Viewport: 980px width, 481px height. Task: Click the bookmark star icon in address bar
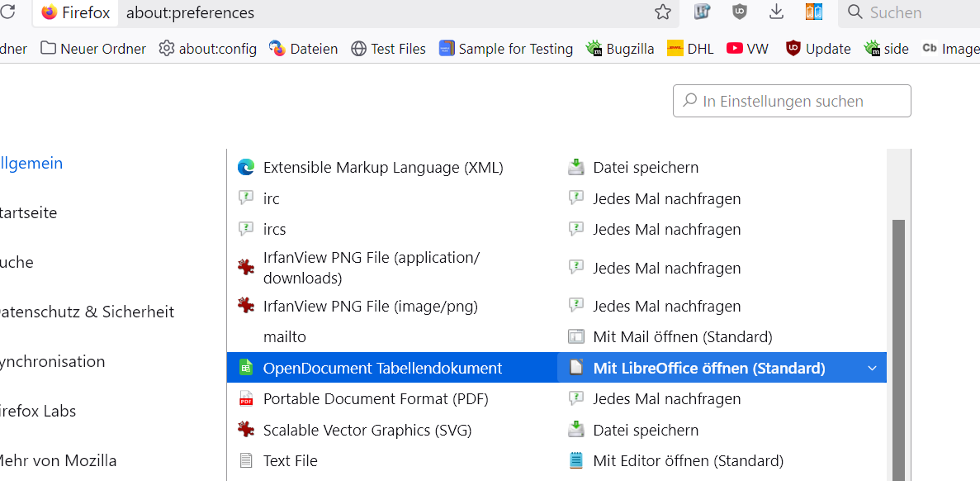click(663, 12)
